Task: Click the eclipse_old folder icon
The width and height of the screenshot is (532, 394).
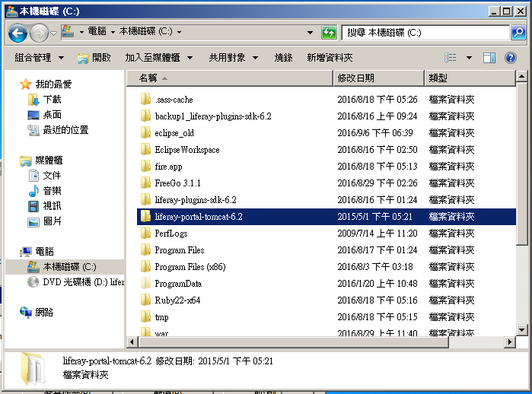Action: tap(145, 132)
